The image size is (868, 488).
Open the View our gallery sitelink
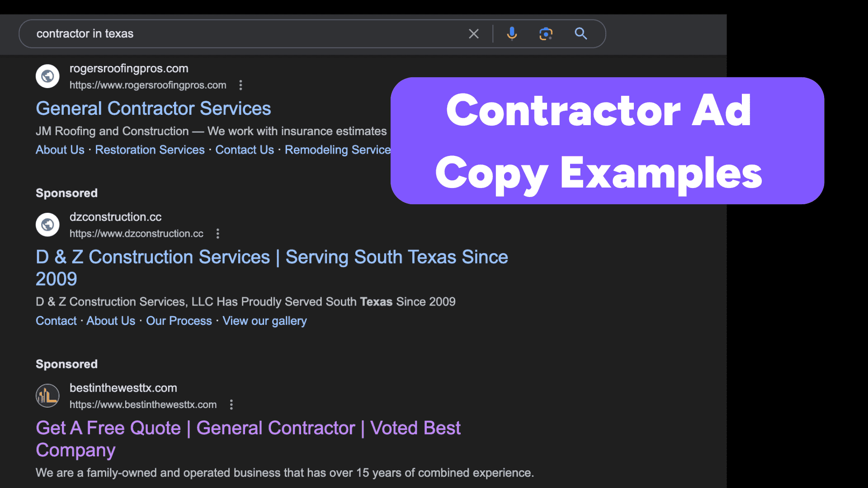pyautogui.click(x=264, y=321)
